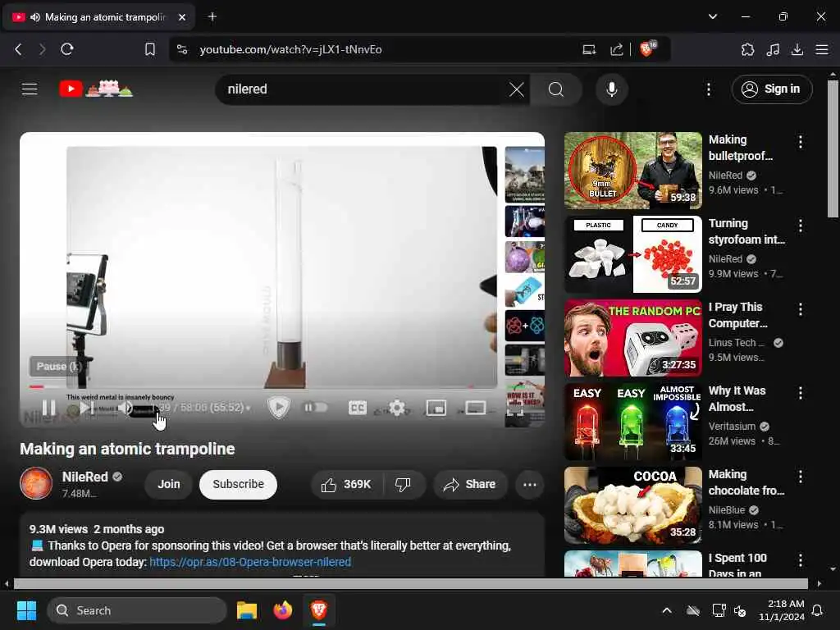Mute the video volume speaker icon
The width and height of the screenshot is (840, 630).
[125, 409]
